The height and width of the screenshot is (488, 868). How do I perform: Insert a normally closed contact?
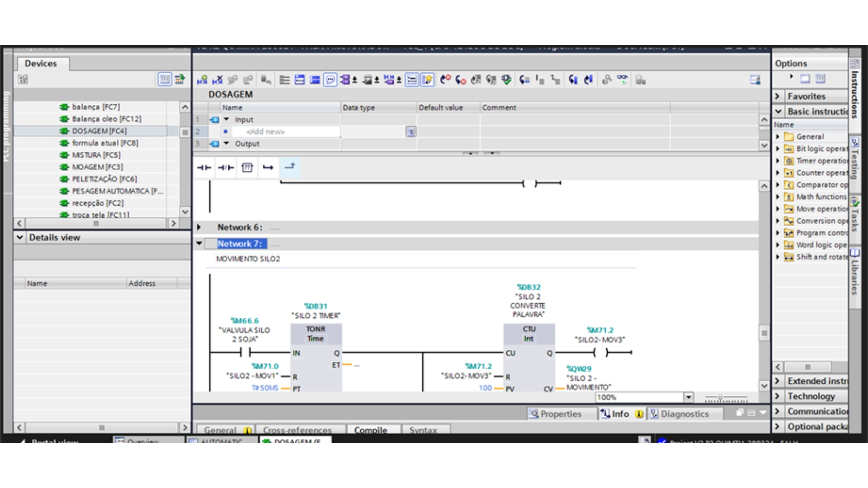[226, 168]
